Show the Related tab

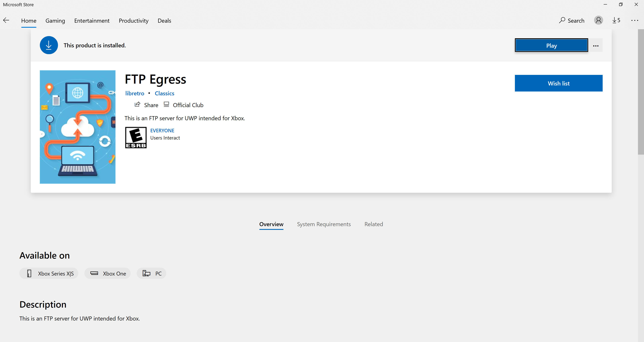(x=374, y=224)
